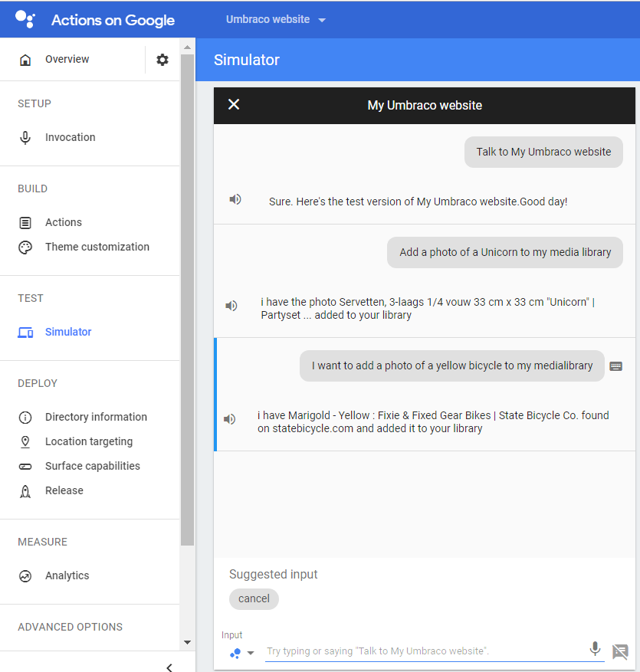Click the Invocation microphone icon
Viewport: 640px width, 672px height.
click(x=25, y=138)
